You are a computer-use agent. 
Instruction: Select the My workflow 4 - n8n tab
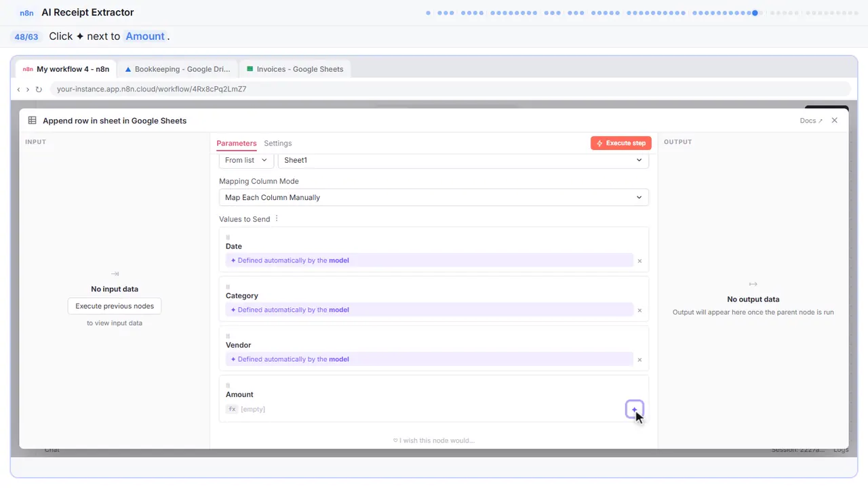coord(66,69)
